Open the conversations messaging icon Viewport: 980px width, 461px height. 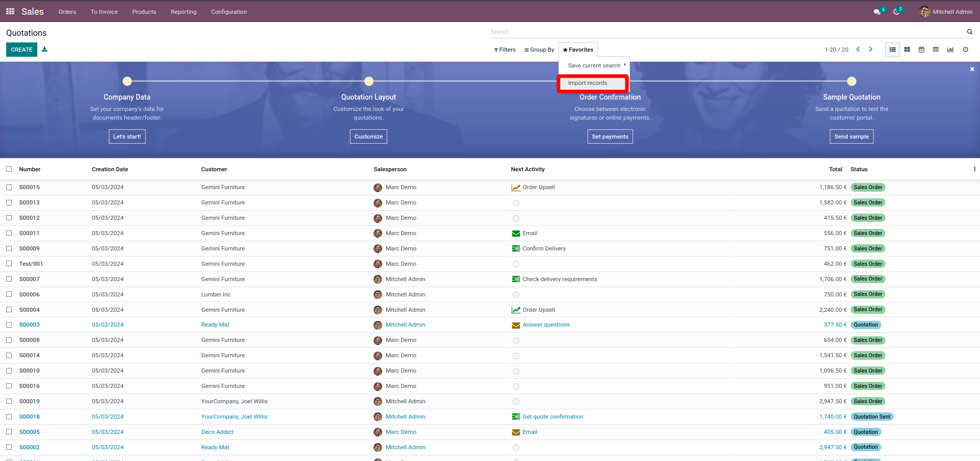coord(877,12)
